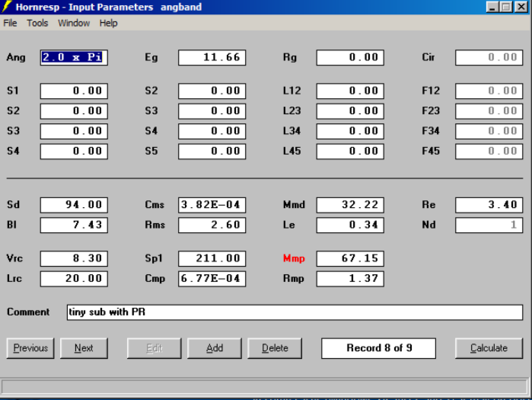Click the S4 field in the L34 row
The height and width of the screenshot is (400, 532).
pyautogui.click(x=212, y=131)
